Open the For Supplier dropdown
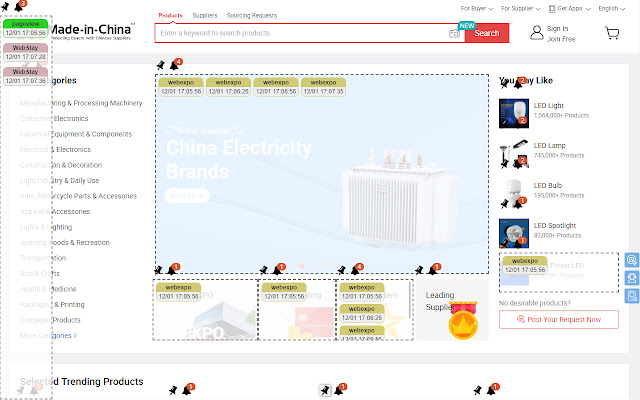The width and height of the screenshot is (640, 400). coord(520,9)
